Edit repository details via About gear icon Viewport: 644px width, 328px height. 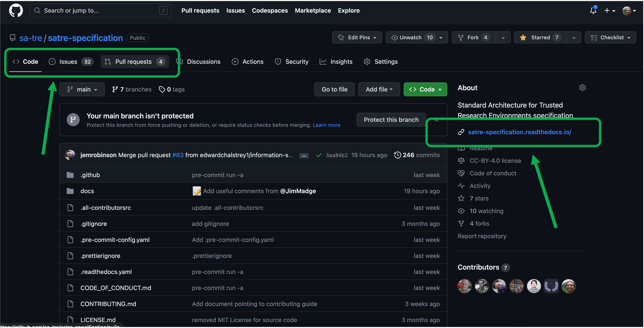[x=582, y=88]
